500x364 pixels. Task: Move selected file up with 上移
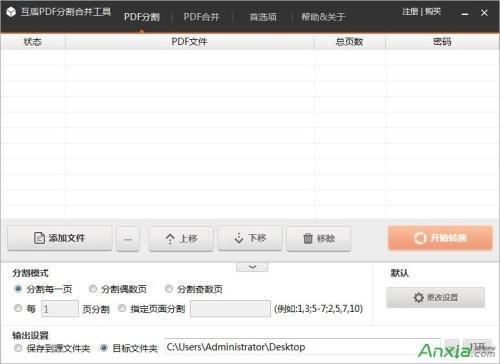tap(181, 238)
